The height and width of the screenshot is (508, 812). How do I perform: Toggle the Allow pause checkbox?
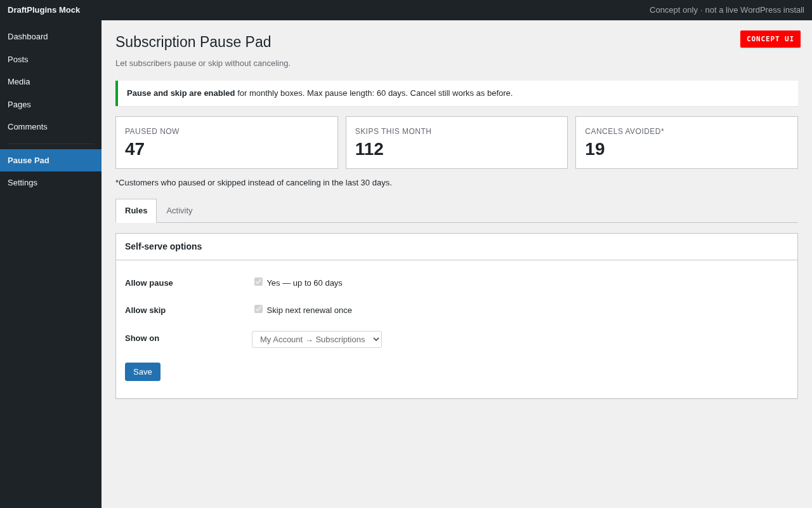pos(258,282)
